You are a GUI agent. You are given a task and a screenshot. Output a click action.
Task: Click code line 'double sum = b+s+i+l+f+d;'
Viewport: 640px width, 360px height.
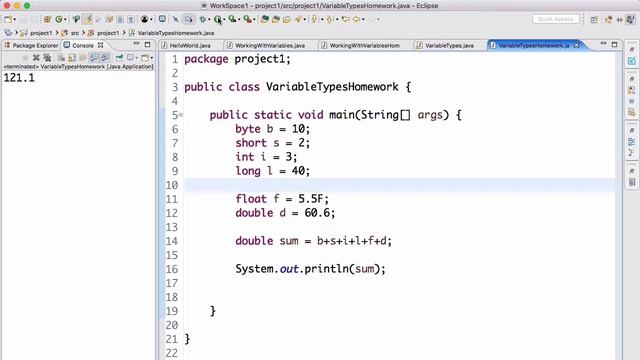(x=313, y=241)
